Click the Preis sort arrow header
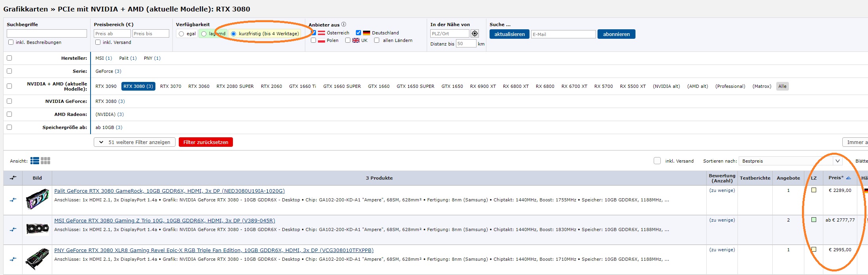 coord(840,178)
